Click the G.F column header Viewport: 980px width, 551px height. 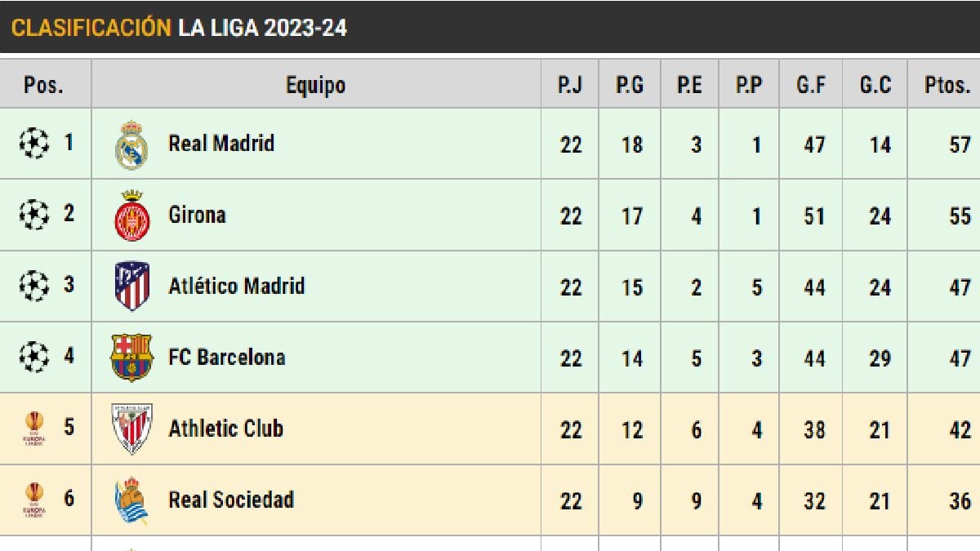[811, 84]
